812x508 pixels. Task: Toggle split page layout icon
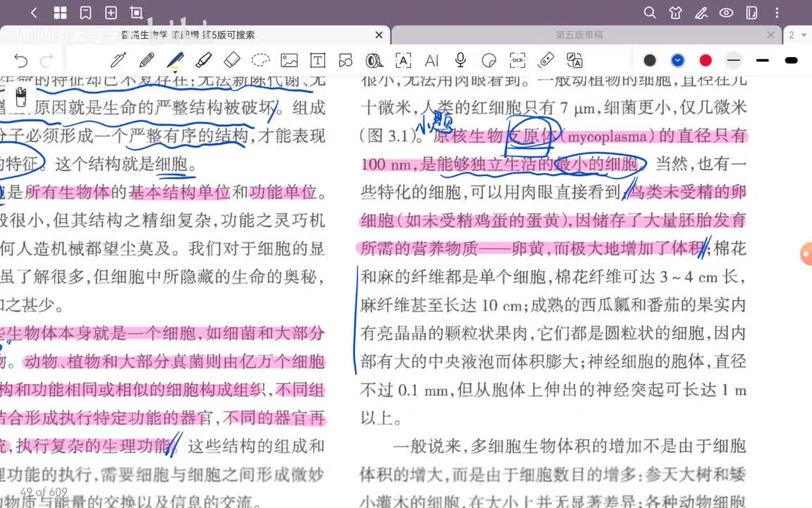click(751, 13)
